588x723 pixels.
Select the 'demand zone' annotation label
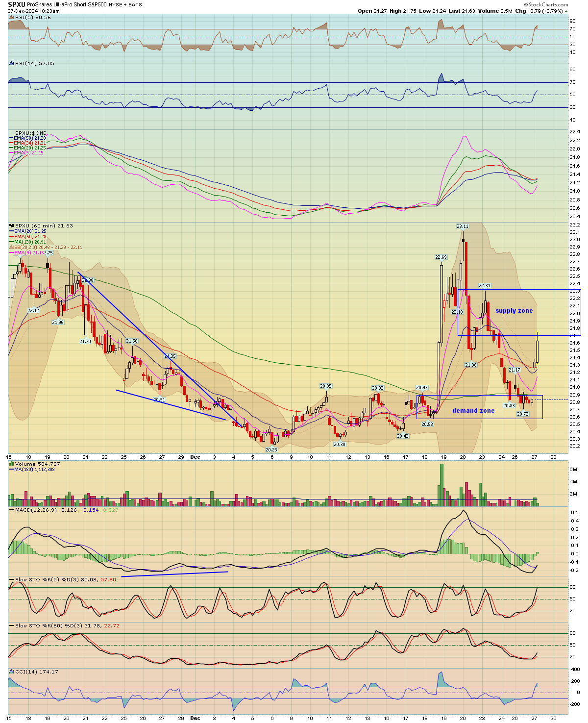(473, 411)
